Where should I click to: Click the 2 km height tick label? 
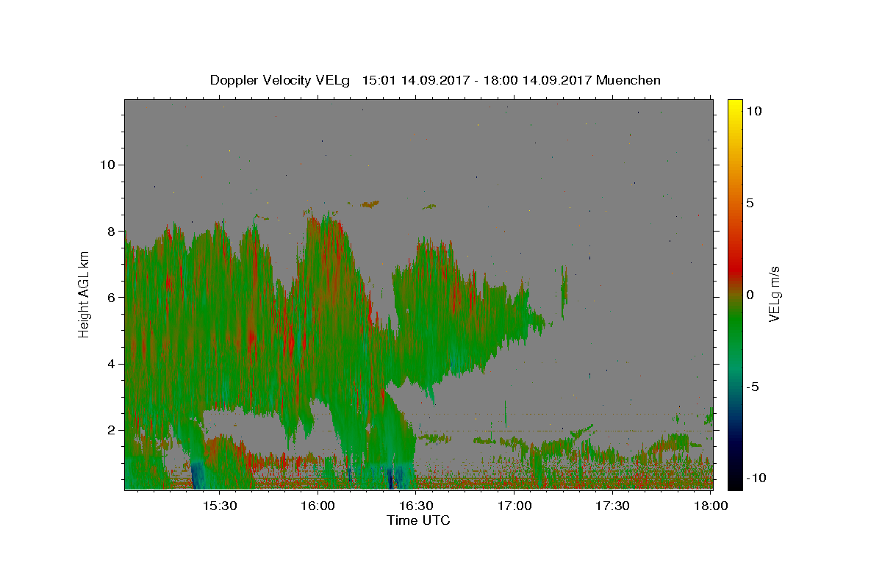pyautogui.click(x=110, y=430)
